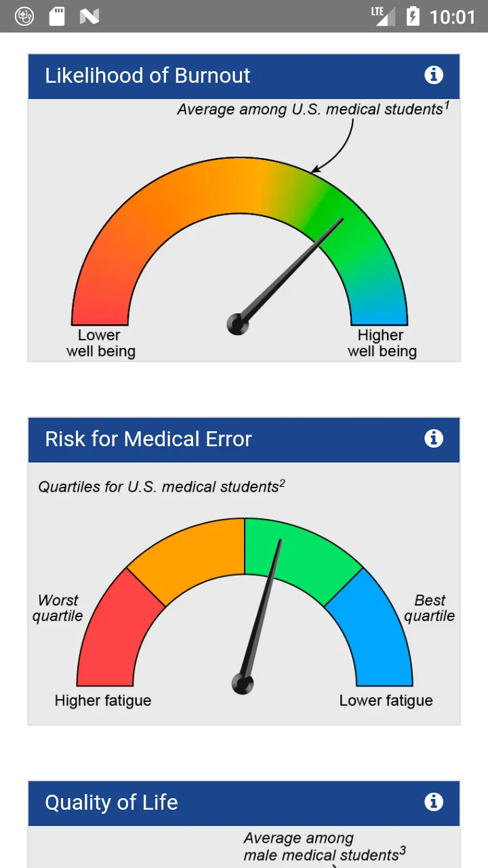Screen dimensions: 488x868
Task: Tap the LTE signal indicator icon
Action: [384, 16]
